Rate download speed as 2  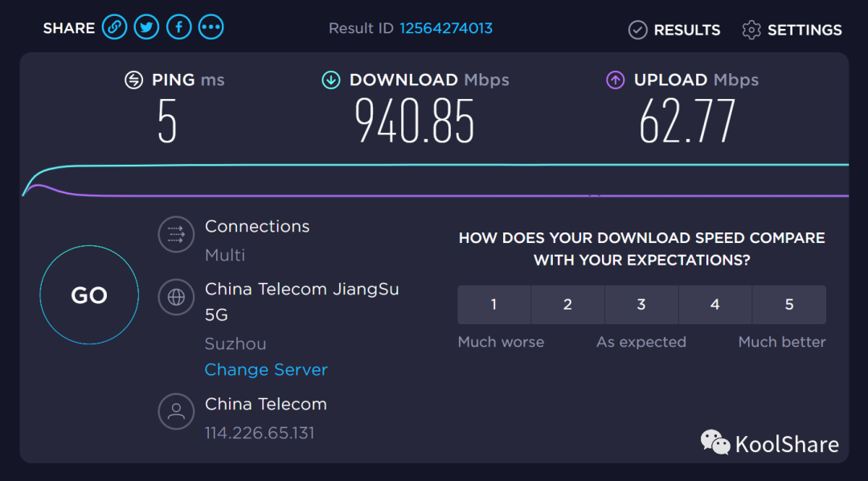(x=567, y=304)
